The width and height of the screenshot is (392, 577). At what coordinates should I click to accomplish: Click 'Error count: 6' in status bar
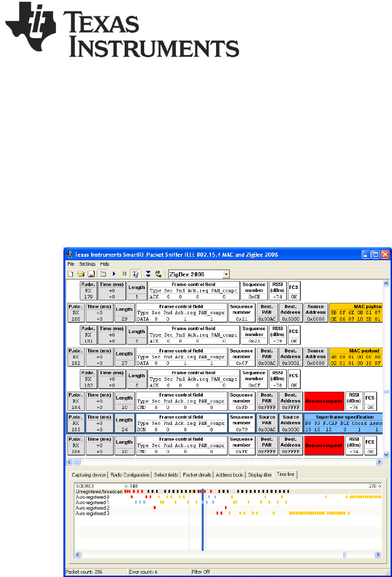point(143,572)
